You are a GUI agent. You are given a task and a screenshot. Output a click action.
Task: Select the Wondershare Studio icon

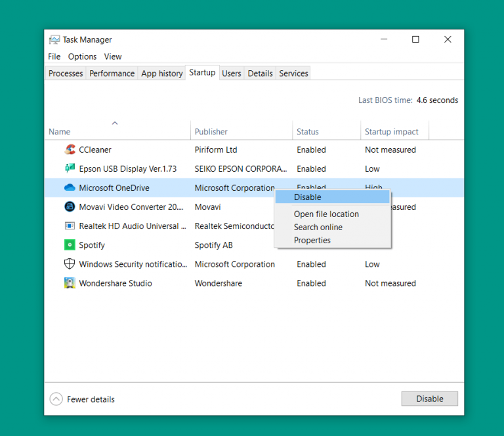pos(70,283)
